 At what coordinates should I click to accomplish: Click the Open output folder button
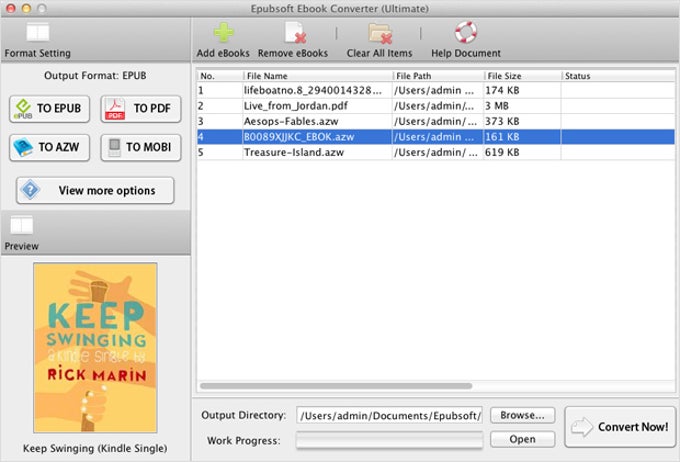[523, 439]
